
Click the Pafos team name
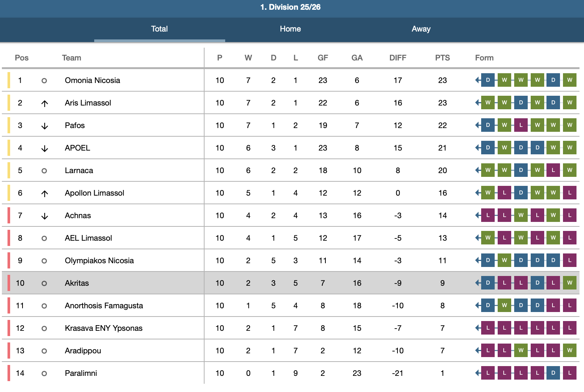pyautogui.click(x=75, y=125)
